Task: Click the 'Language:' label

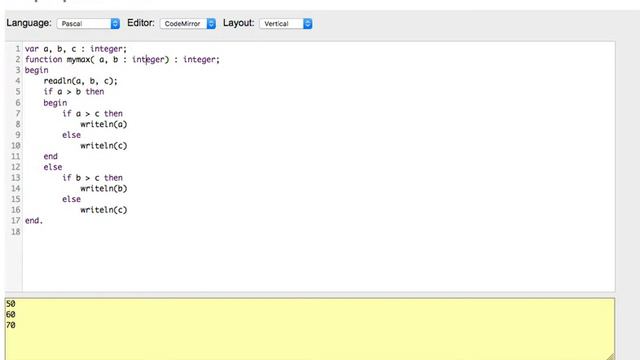Action: click(x=29, y=23)
